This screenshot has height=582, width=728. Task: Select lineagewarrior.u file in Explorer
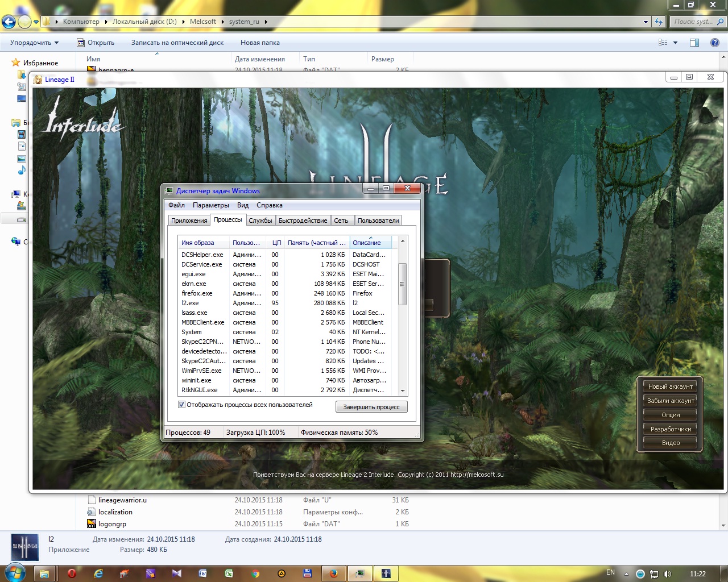(122, 500)
